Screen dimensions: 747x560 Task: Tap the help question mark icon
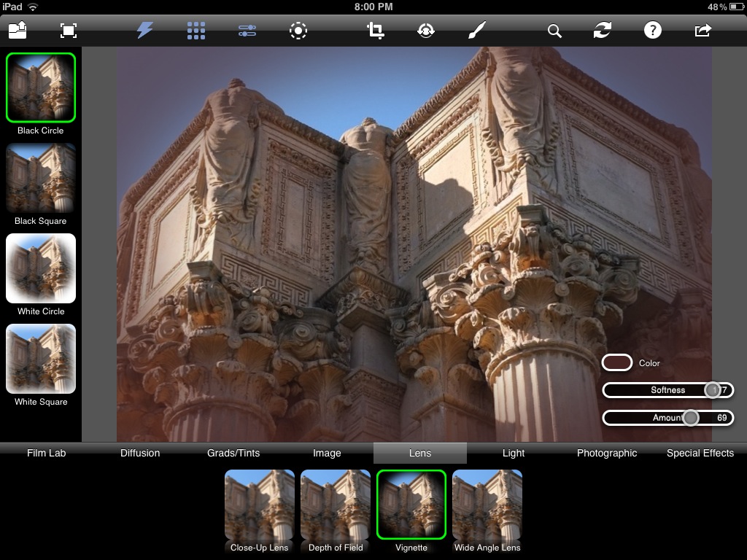click(652, 30)
